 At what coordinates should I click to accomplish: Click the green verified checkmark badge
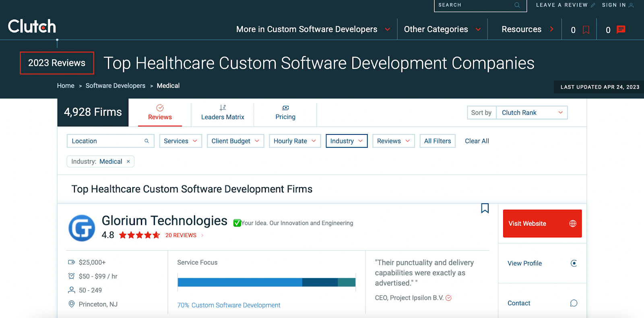237,223
